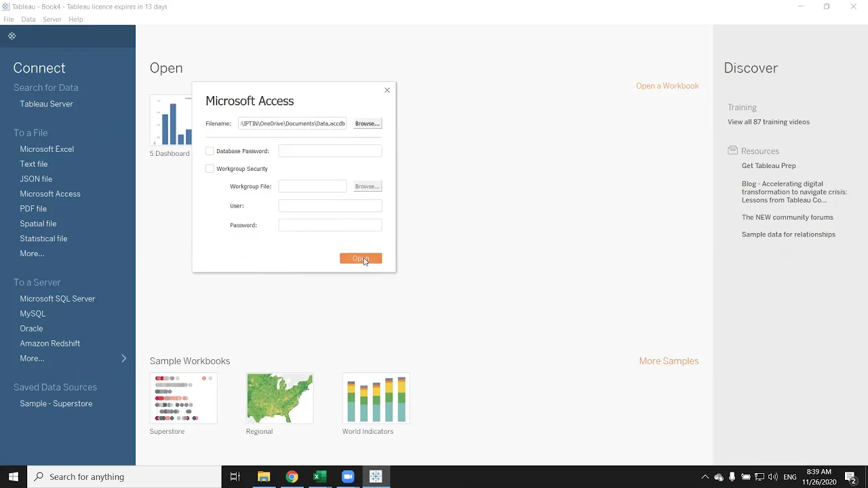Connect to a Spatial file

click(x=38, y=224)
